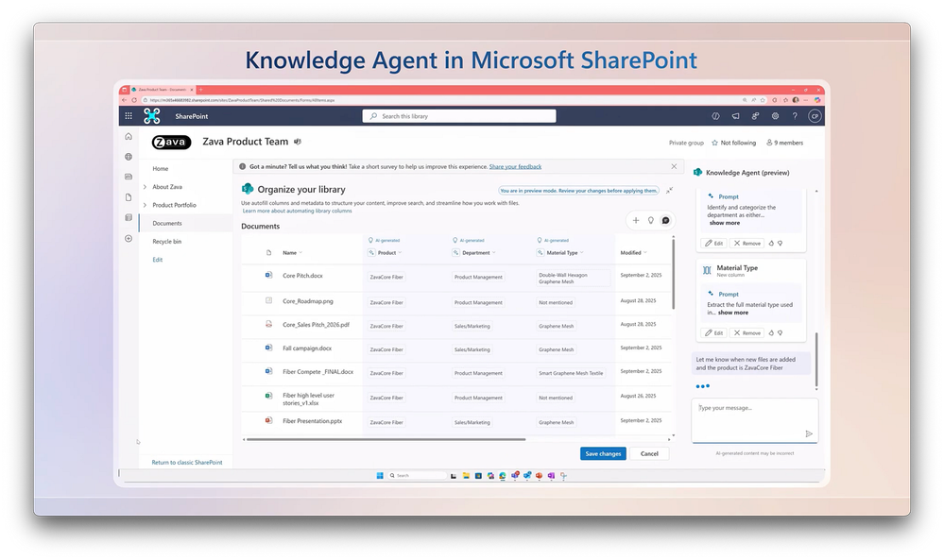Open the Material Type column dropdown

[581, 253]
